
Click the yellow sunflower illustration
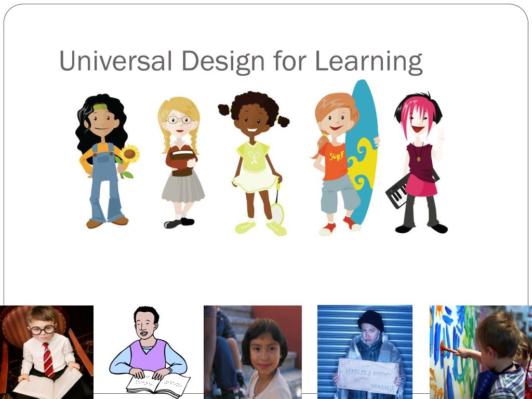[129, 154]
